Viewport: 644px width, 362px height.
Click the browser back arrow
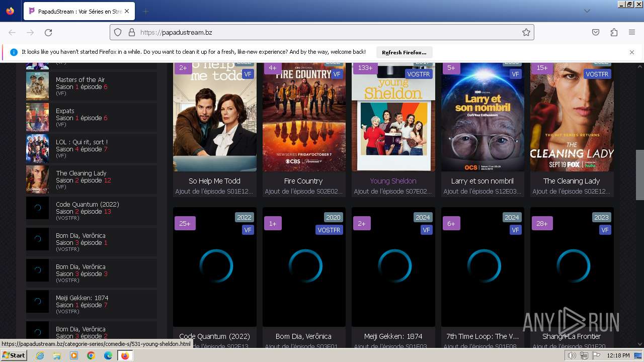pyautogui.click(x=12, y=32)
